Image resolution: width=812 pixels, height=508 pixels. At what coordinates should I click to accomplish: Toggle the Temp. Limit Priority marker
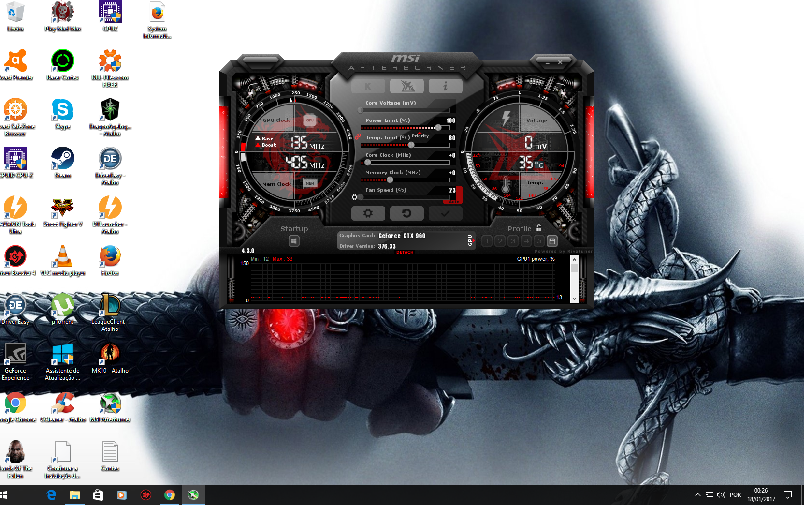tap(420, 136)
